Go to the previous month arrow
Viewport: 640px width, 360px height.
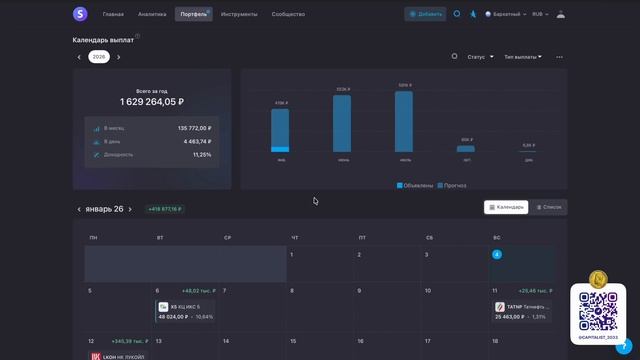pos(79,209)
